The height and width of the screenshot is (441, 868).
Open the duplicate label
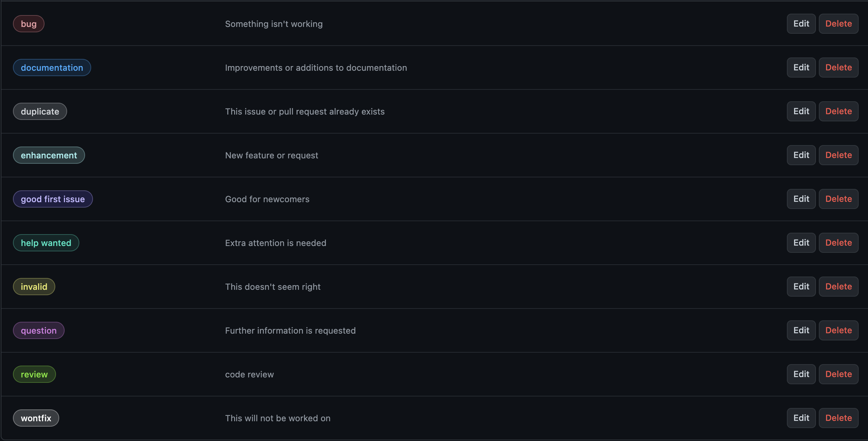pos(40,112)
